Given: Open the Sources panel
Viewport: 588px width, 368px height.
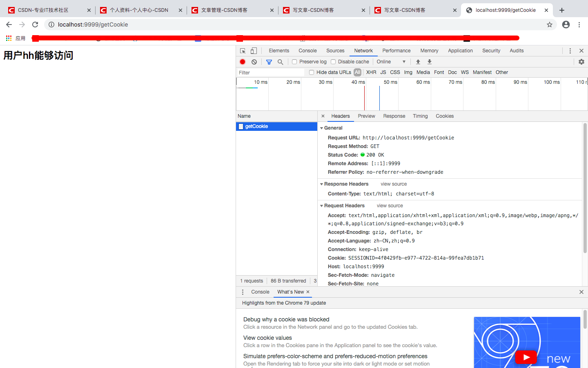Looking at the screenshot, I should pos(335,51).
